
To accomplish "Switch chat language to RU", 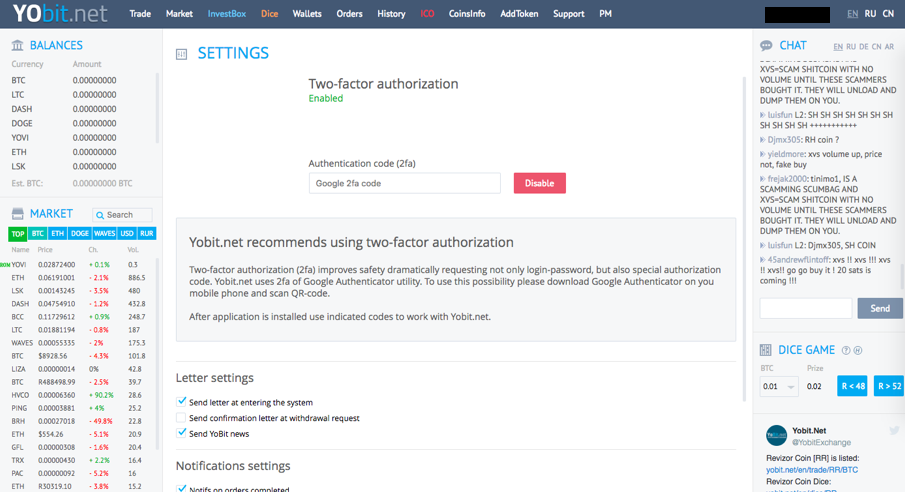I will tap(851, 47).
